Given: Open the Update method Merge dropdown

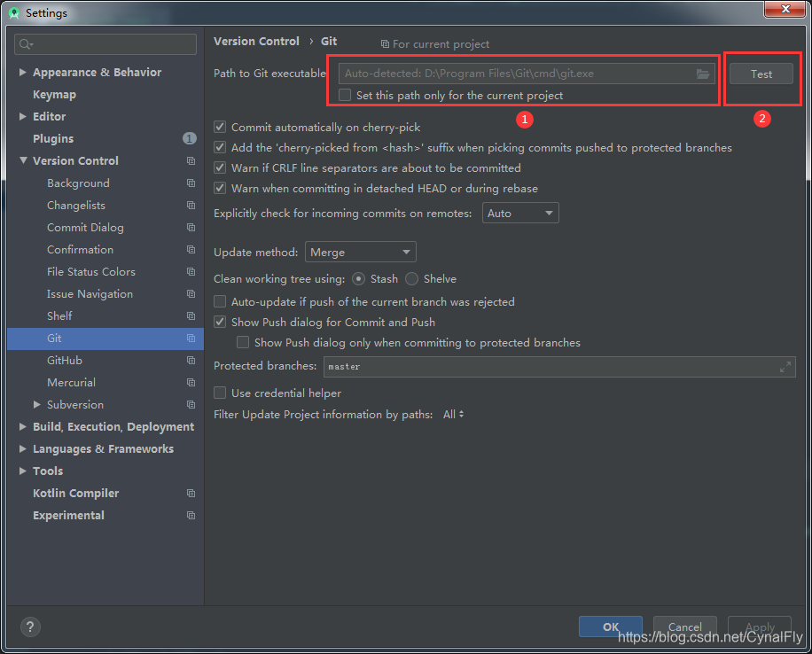Looking at the screenshot, I should 361,253.
